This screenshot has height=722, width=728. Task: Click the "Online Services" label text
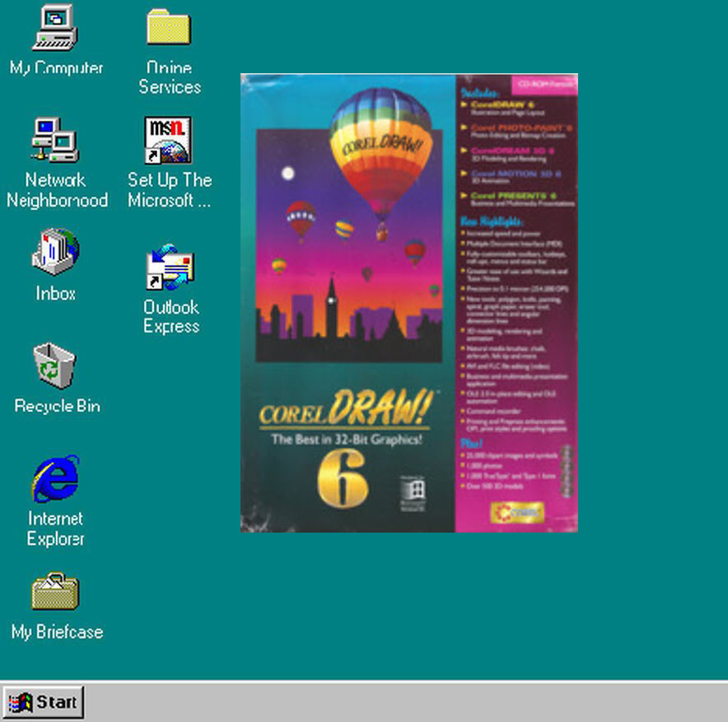coord(170,77)
